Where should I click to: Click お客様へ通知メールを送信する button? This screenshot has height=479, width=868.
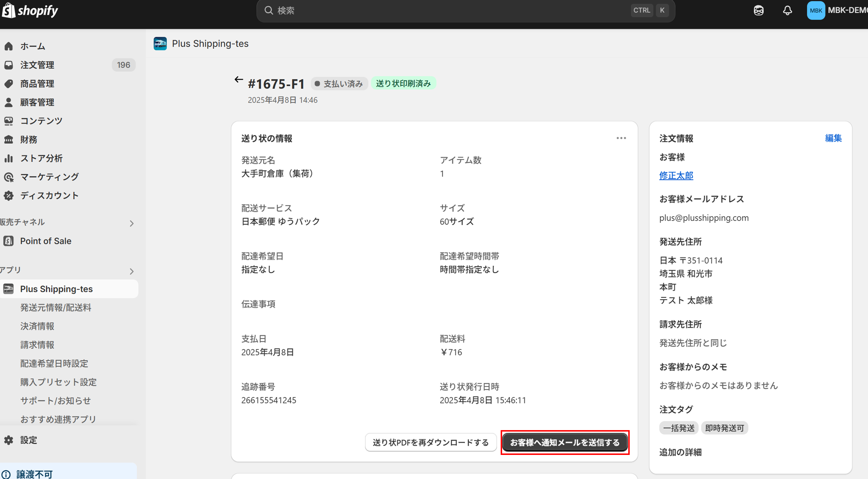pos(565,442)
